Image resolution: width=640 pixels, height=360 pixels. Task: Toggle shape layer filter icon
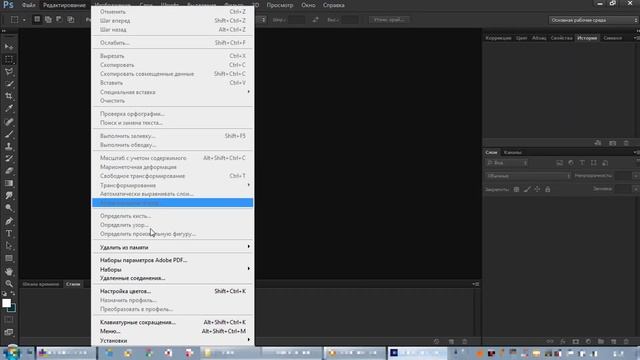point(593,163)
